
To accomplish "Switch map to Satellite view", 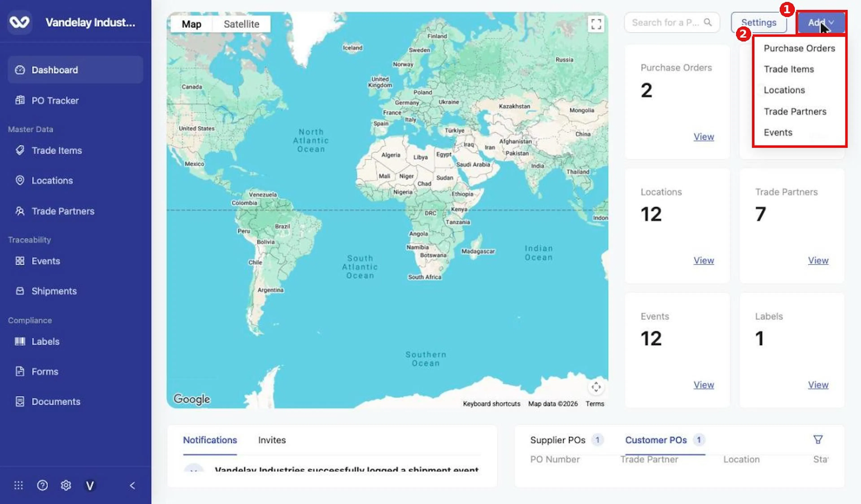I will [241, 24].
